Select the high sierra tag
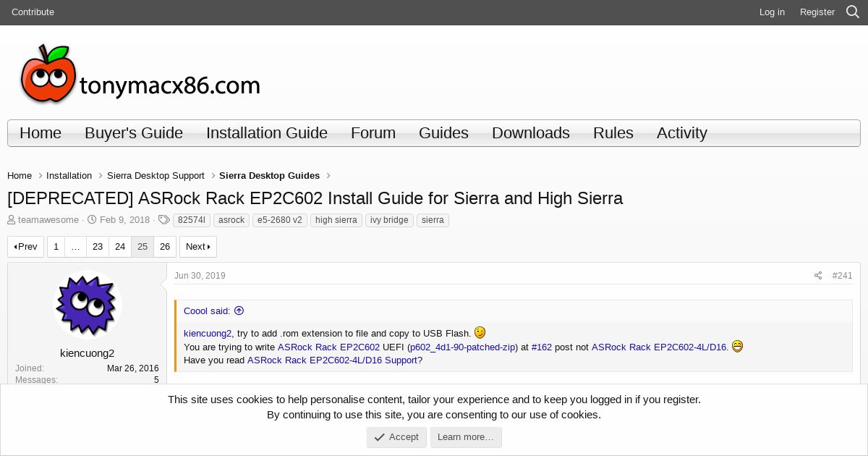868x456 pixels. 336,220
